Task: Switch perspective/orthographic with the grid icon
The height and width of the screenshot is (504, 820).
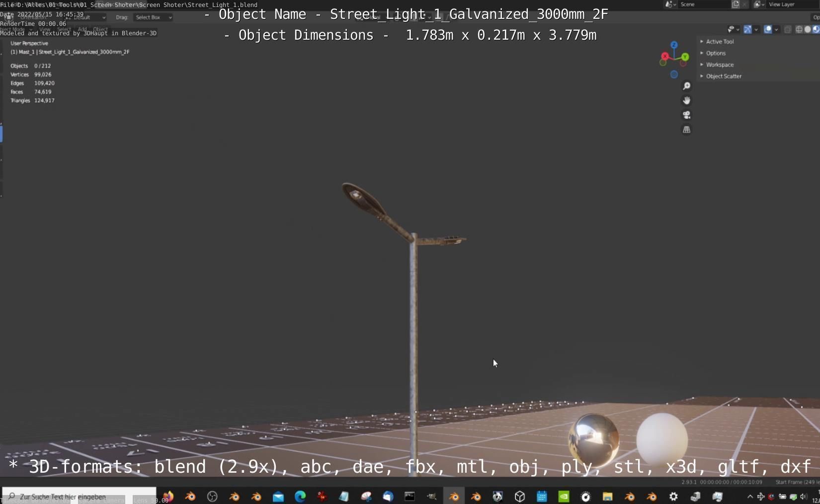Action: click(686, 130)
